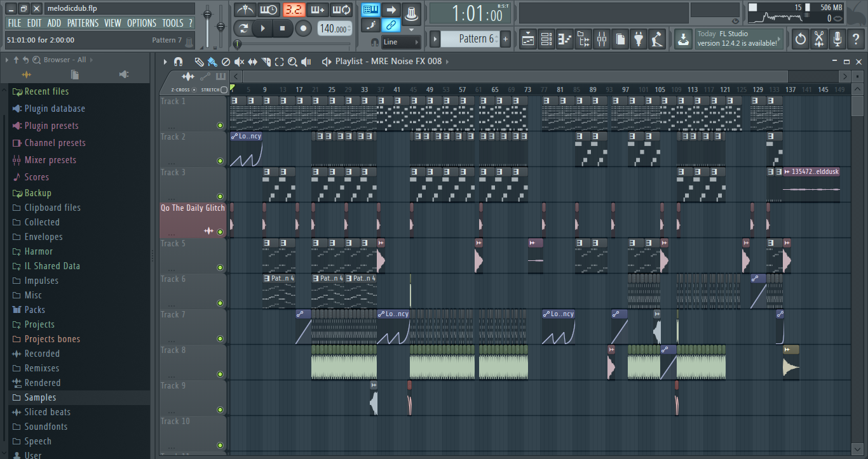This screenshot has width=868, height=459.
Task: Click the tempo field showing 140.000
Action: pyautogui.click(x=334, y=29)
